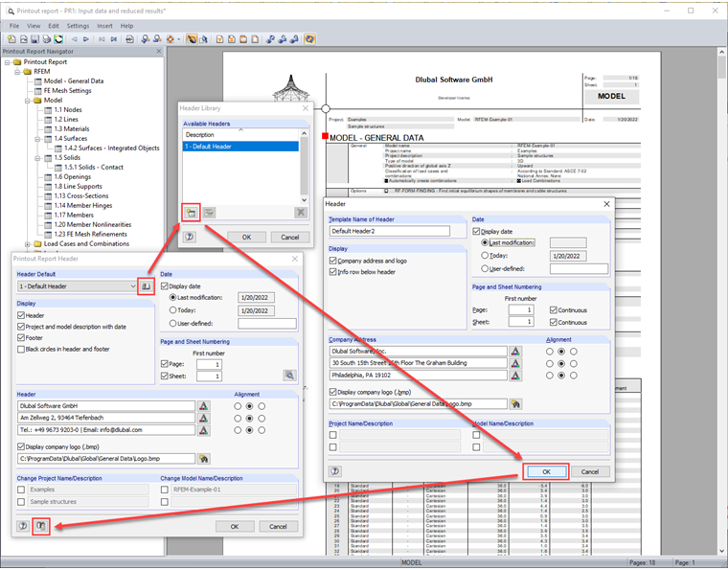This screenshot has height=570, width=728.
Task: Click Cancel in Header Library dialog
Action: click(x=289, y=238)
